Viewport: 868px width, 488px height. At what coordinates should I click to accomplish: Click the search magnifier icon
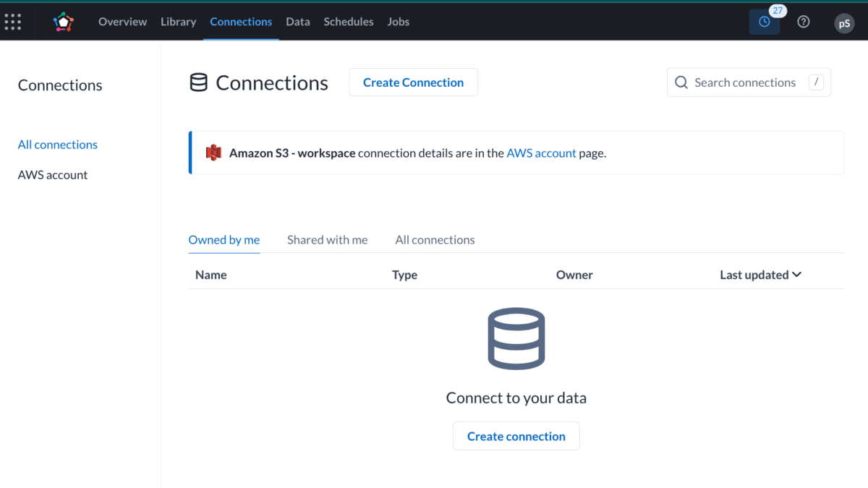click(681, 82)
